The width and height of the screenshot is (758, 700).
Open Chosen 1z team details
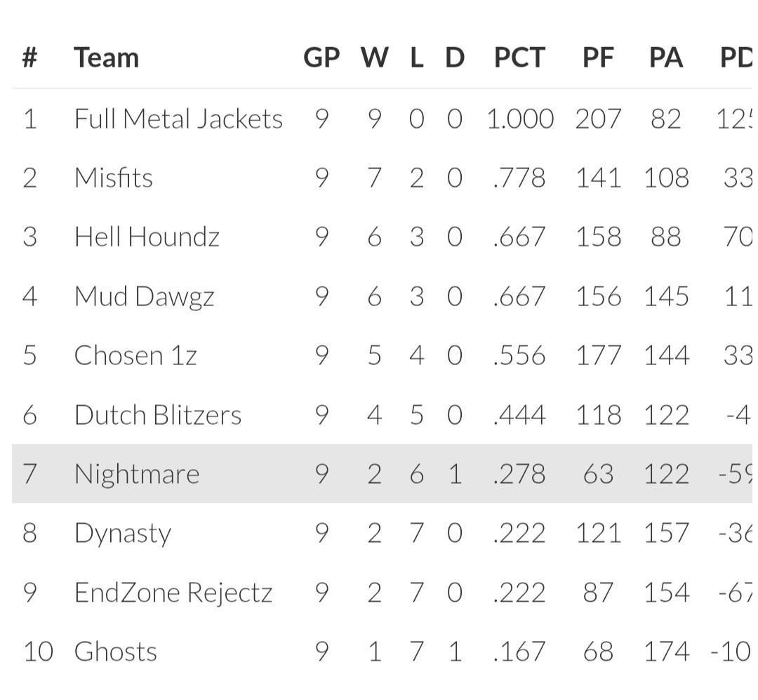pyautogui.click(x=135, y=355)
